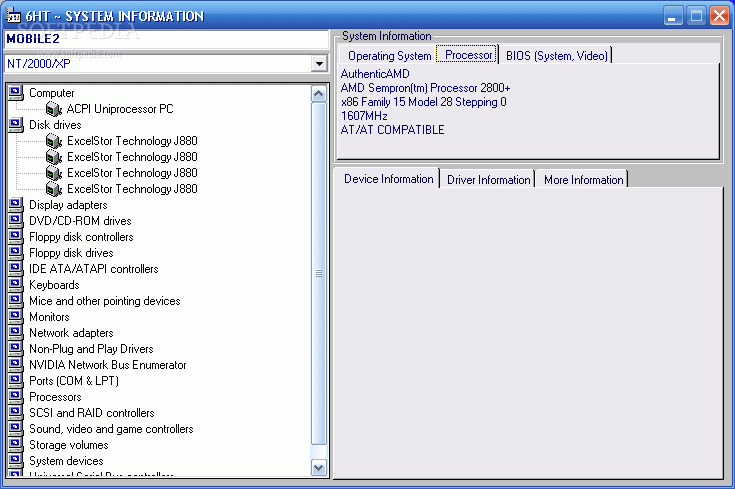Minimize the 6HT System Information window
The image size is (735, 489).
click(x=673, y=16)
